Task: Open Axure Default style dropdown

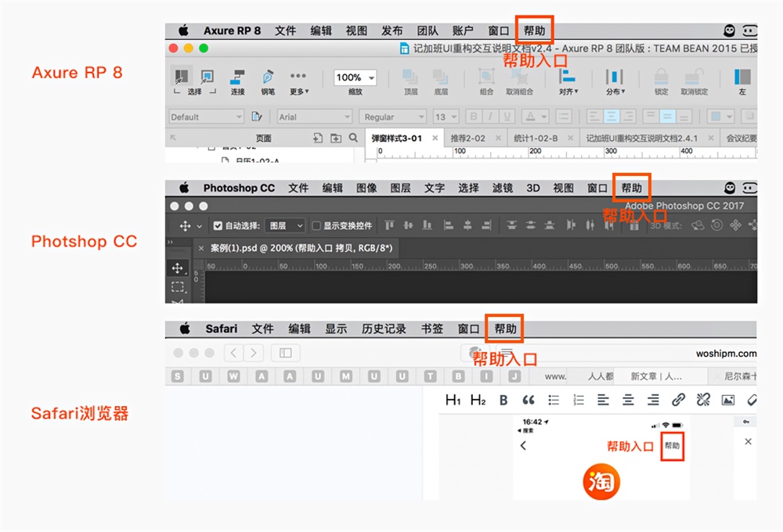Action: tap(206, 117)
